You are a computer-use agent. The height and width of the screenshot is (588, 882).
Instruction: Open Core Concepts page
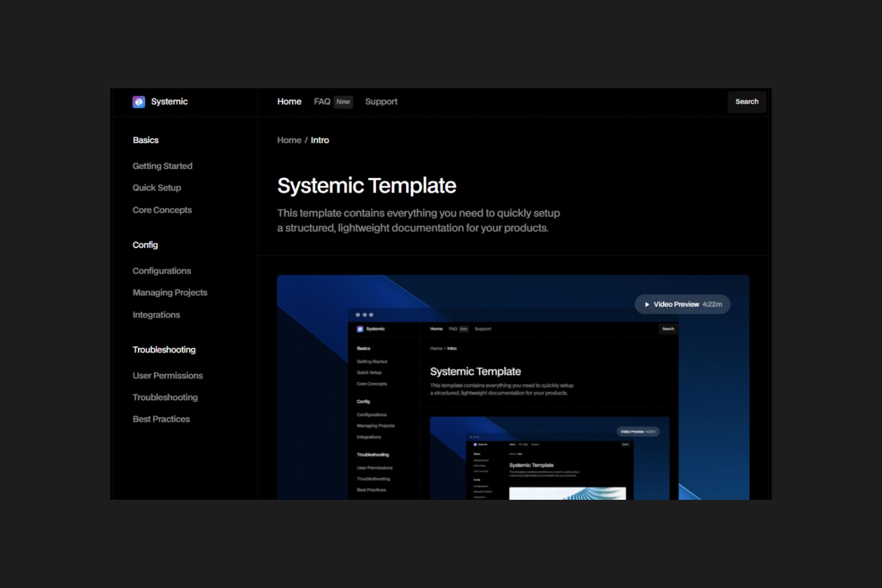pyautogui.click(x=162, y=210)
